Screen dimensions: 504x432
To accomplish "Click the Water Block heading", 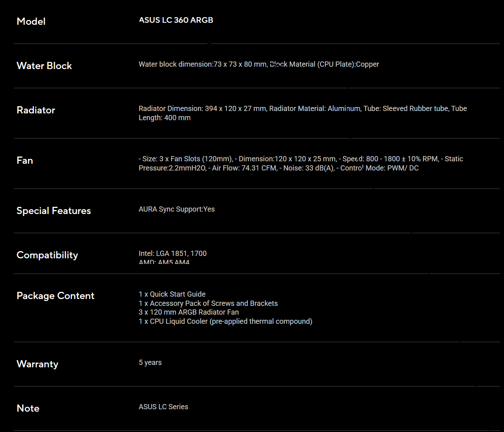I will pyautogui.click(x=44, y=66).
